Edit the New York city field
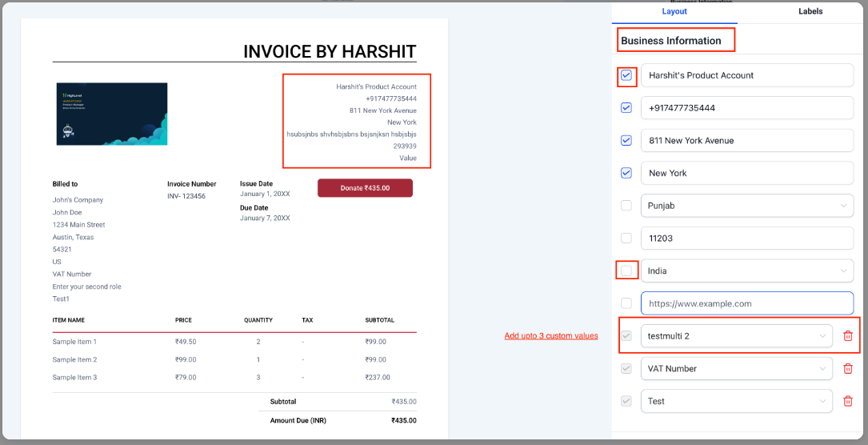 click(x=746, y=173)
